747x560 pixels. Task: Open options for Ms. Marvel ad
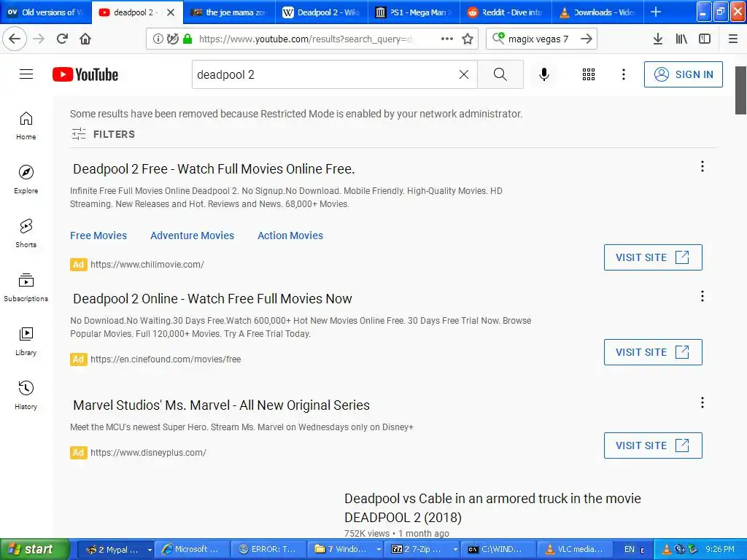point(703,402)
